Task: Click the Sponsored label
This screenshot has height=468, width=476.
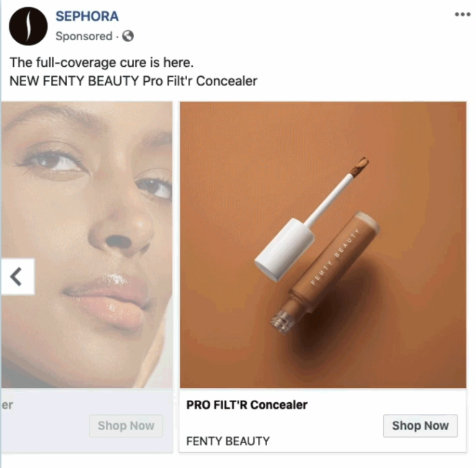Action: [84, 36]
